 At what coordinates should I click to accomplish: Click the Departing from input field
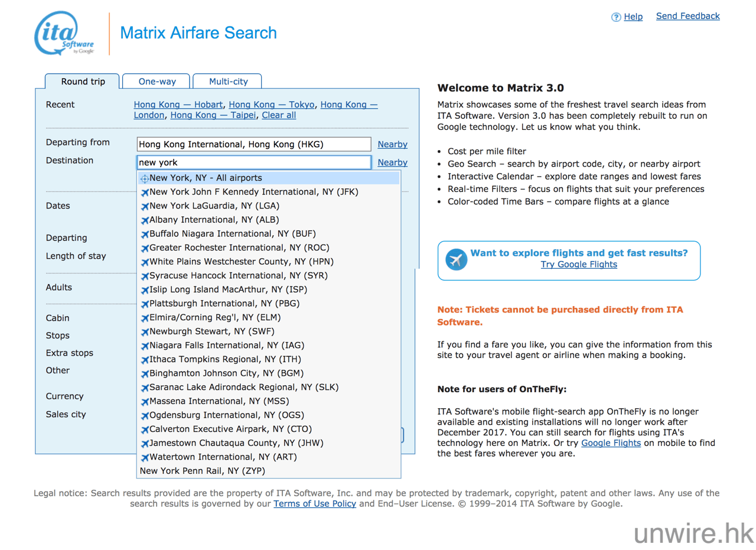tap(253, 144)
